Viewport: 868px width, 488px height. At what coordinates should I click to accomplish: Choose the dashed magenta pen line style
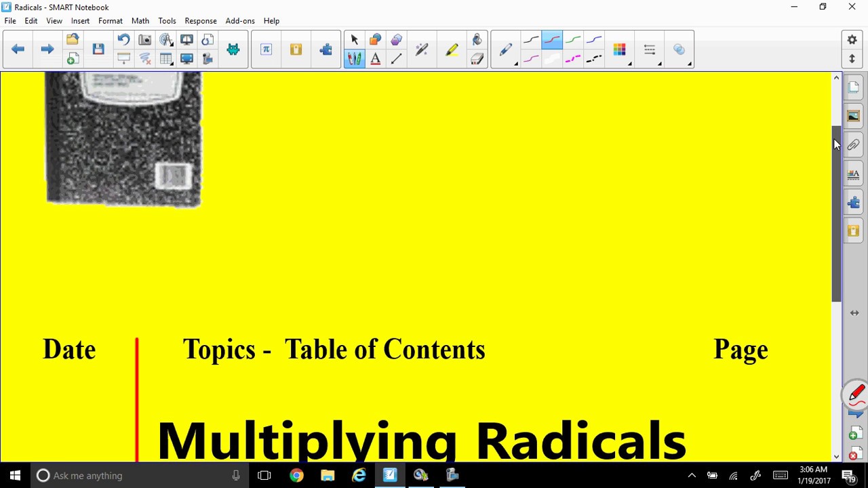[x=573, y=59]
